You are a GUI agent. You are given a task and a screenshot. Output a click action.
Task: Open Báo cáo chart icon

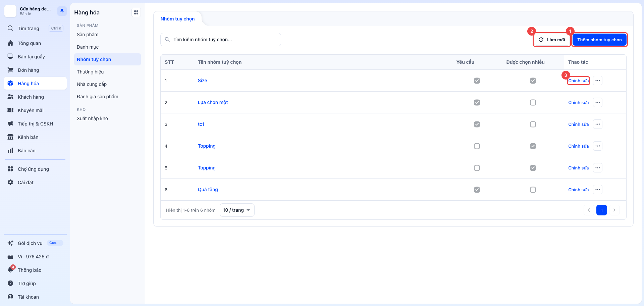[10, 150]
